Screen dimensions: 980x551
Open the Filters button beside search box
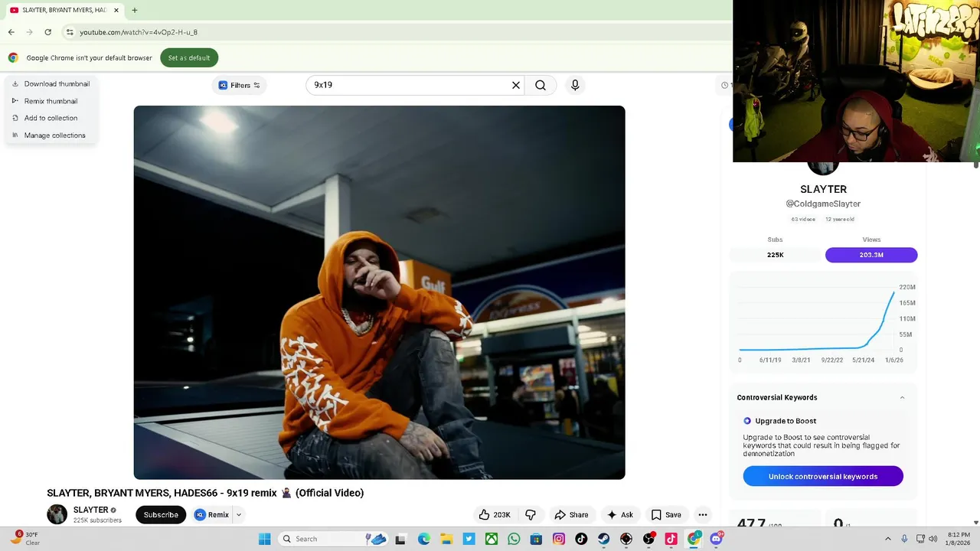[240, 85]
